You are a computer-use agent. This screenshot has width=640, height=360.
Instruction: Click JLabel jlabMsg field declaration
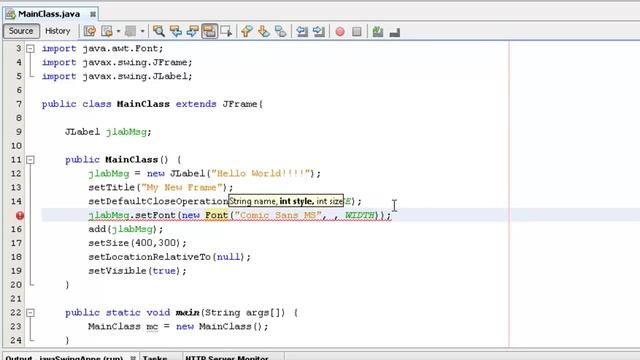click(108, 132)
